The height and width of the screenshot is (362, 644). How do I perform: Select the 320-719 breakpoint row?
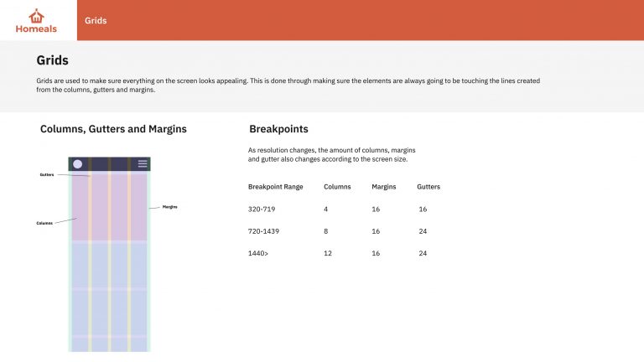(x=338, y=209)
